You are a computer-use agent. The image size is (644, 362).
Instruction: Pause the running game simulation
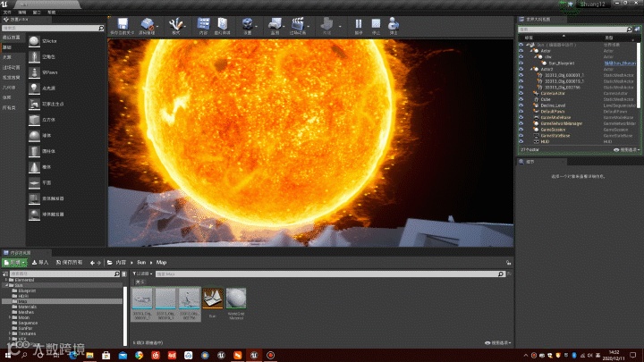click(x=359, y=25)
